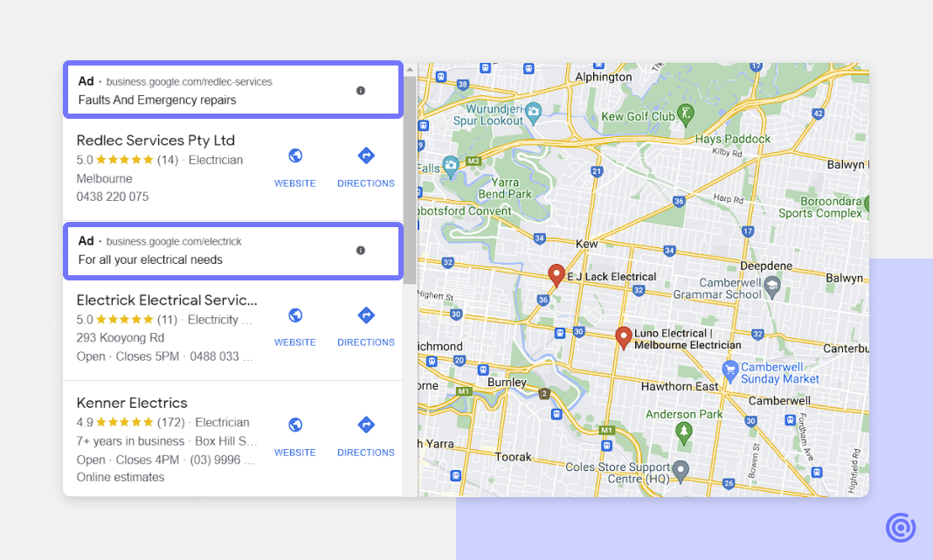Click 'E J Lack Electrical' map label

pyautogui.click(x=612, y=277)
